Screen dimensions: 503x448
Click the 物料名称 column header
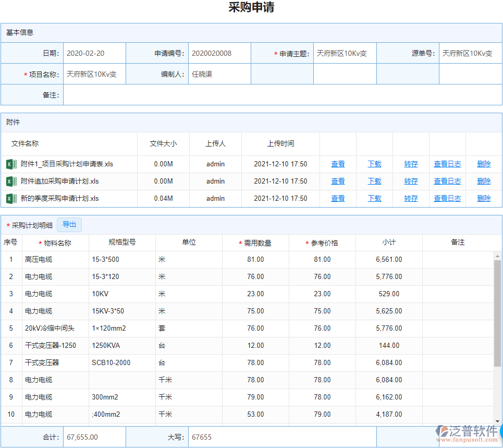[x=57, y=243]
